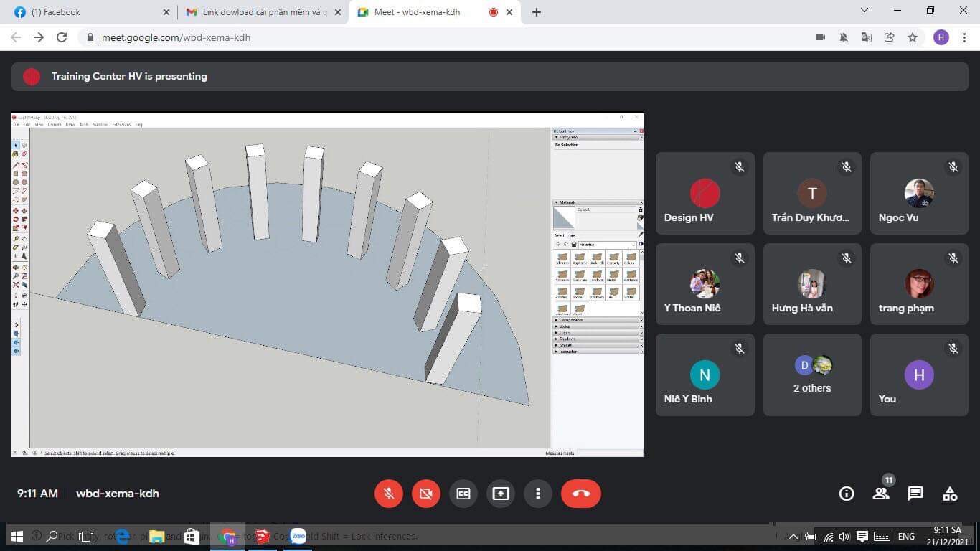
Task: Open the 2 others participant tile
Action: point(812,375)
